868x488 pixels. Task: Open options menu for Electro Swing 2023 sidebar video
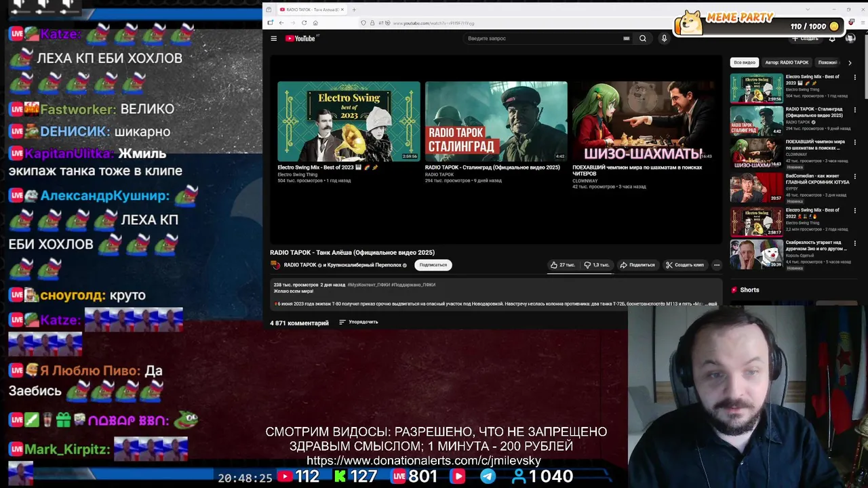(x=854, y=77)
